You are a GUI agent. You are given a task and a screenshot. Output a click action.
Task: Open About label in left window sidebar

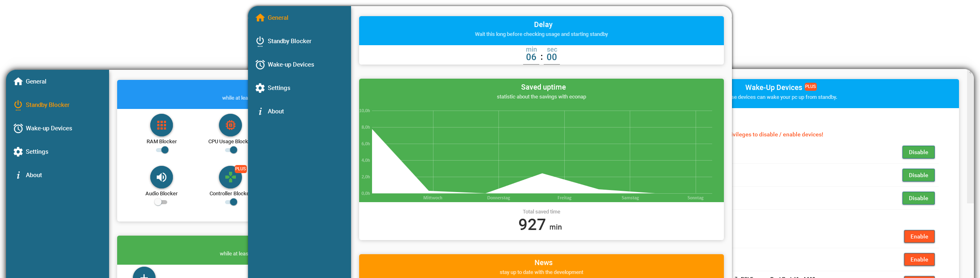(34, 175)
